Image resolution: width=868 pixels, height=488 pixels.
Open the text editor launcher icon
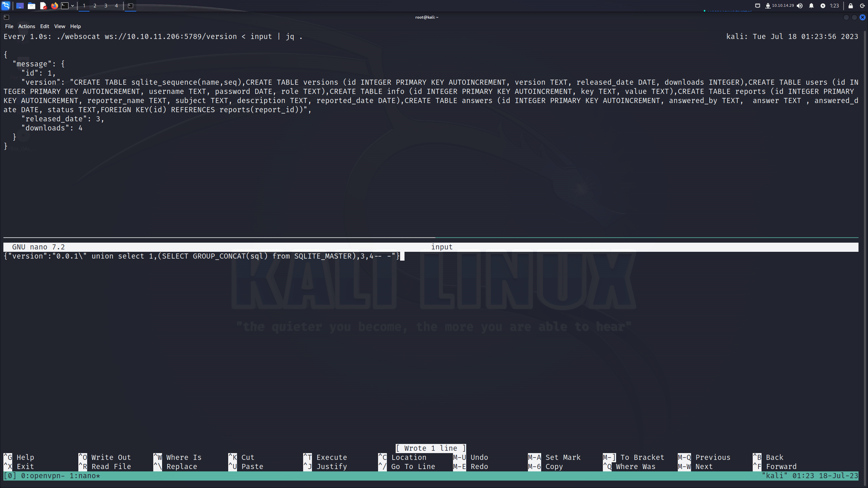tap(43, 5)
